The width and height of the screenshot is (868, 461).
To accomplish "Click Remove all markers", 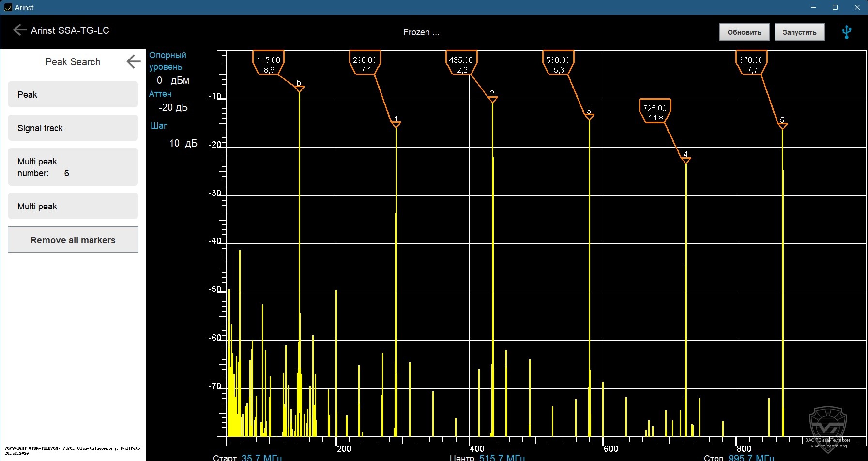I will click(x=73, y=239).
